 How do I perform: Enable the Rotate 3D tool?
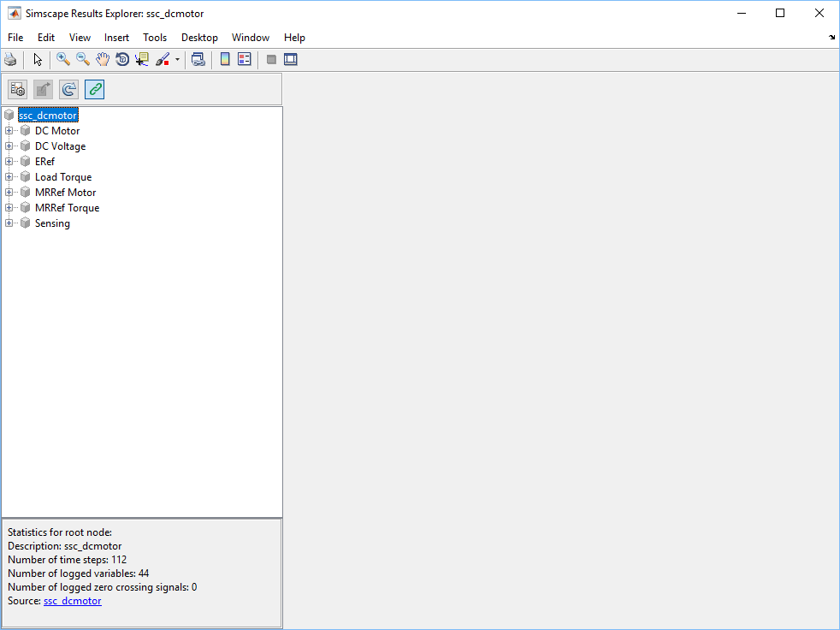[122, 60]
